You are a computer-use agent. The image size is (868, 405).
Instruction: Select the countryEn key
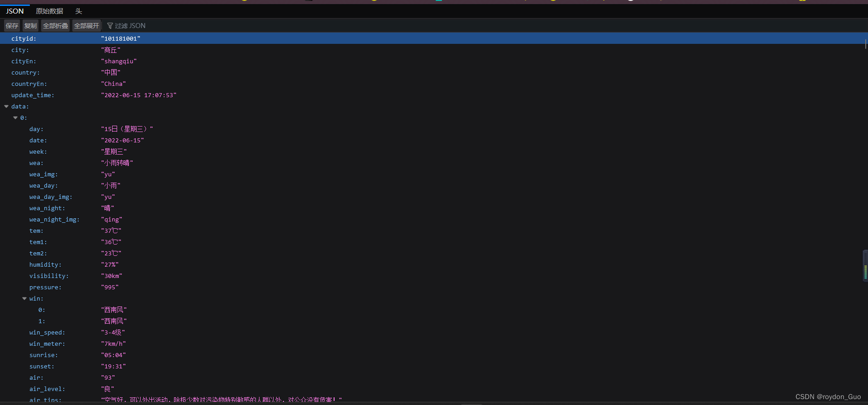[29, 84]
